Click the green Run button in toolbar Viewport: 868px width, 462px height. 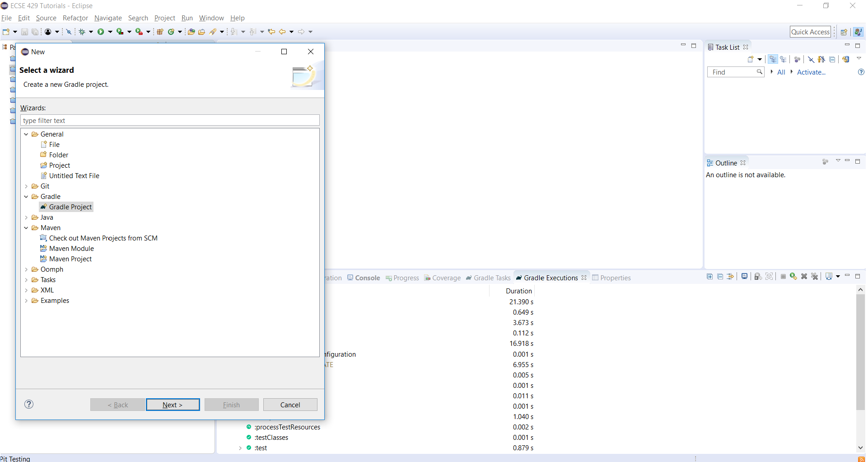(101, 32)
